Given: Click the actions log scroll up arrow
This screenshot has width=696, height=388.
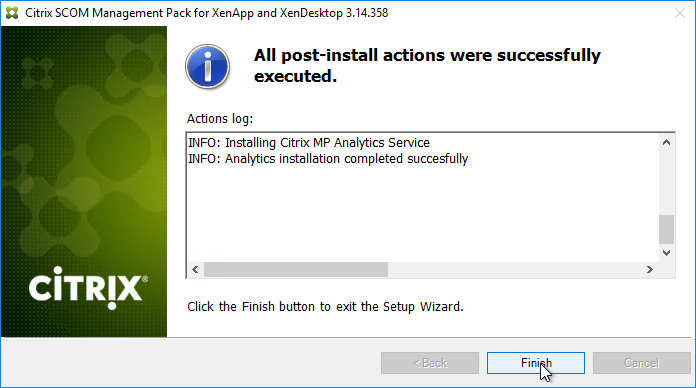Looking at the screenshot, I should tap(666, 142).
